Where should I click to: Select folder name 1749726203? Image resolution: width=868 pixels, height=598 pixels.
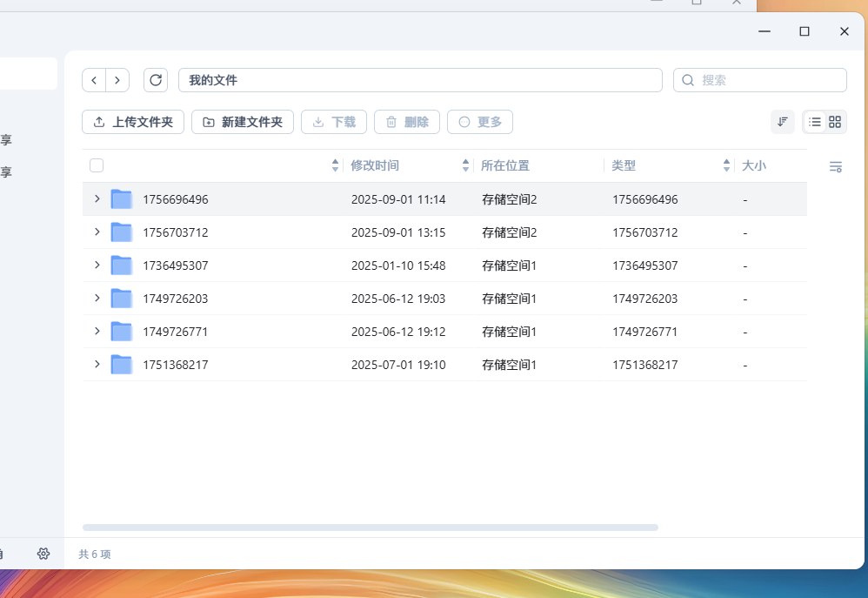tap(176, 299)
